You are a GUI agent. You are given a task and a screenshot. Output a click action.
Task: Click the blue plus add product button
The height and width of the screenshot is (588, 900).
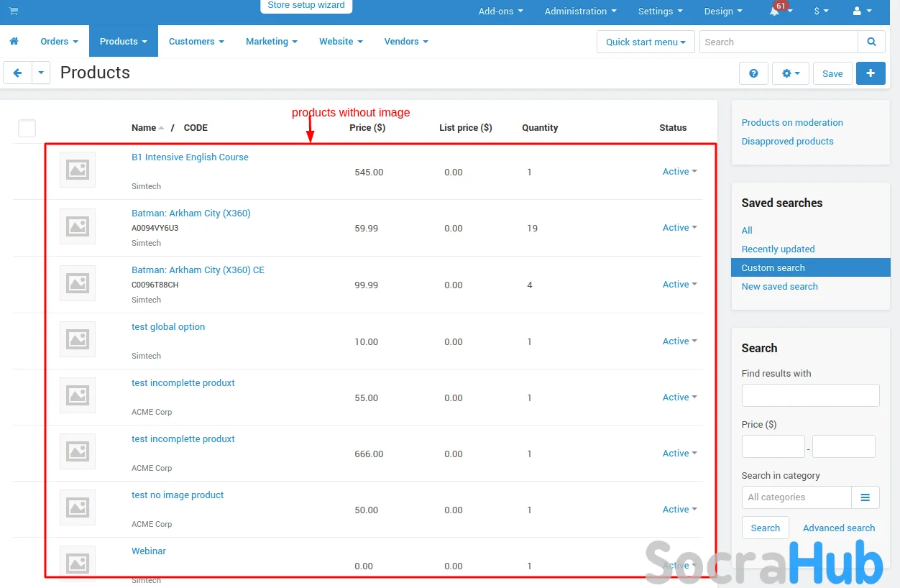point(871,73)
